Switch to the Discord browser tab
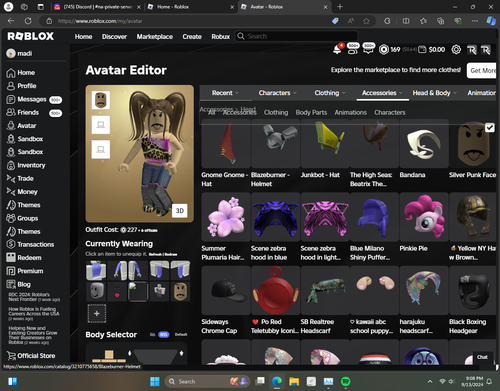500x391 pixels. click(97, 7)
